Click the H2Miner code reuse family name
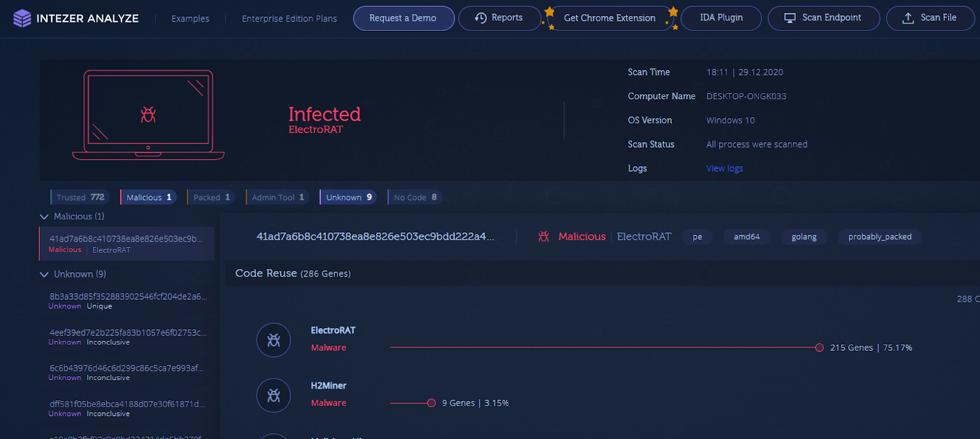This screenshot has height=439, width=980. tap(328, 386)
